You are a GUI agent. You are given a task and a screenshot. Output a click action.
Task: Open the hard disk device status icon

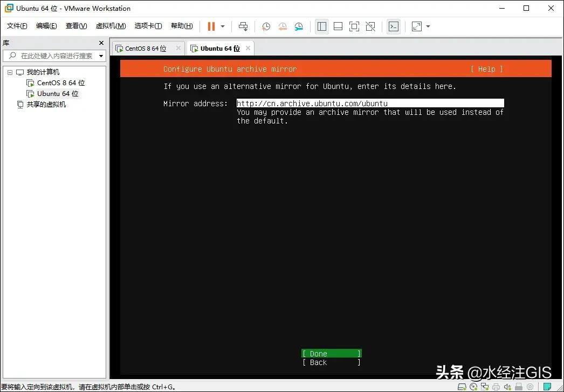tap(462, 387)
